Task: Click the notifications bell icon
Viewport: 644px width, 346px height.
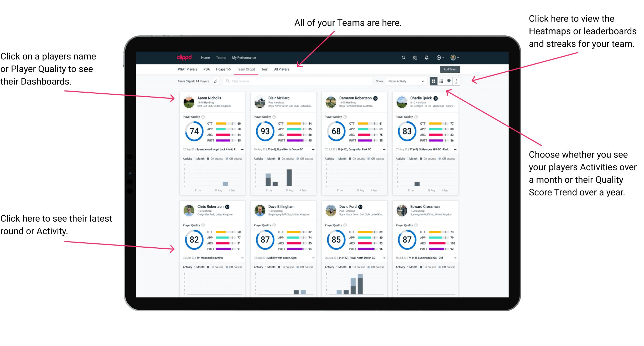Action: click(427, 57)
